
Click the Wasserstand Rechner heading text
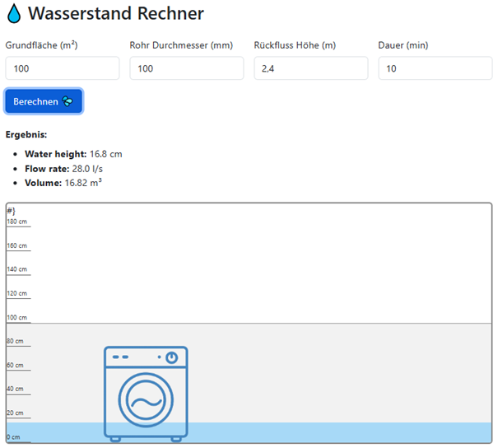click(x=115, y=14)
